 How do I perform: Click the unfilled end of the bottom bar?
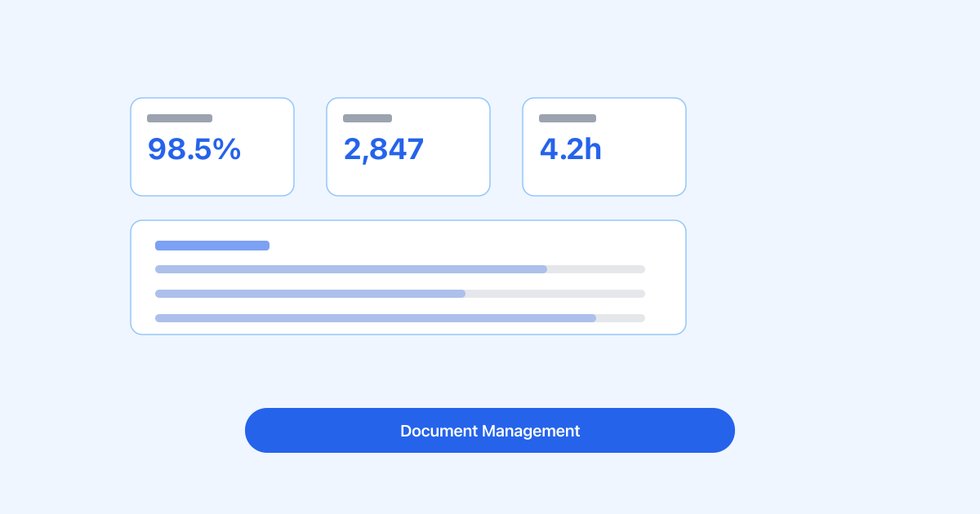tap(621, 318)
